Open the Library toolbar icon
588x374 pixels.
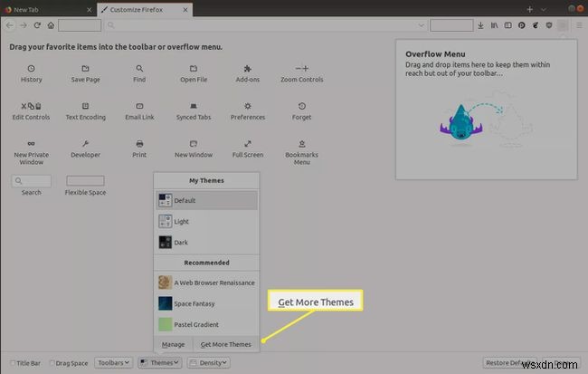(x=494, y=25)
